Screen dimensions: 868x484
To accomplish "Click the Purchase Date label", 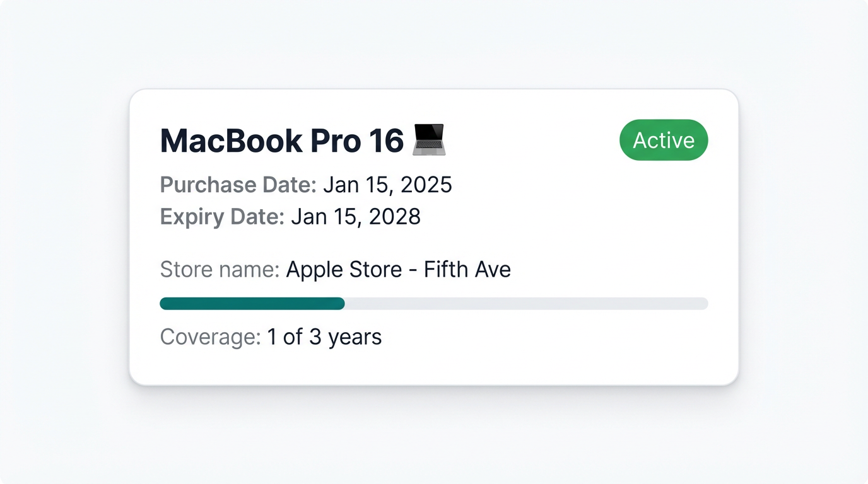I will 238,185.
